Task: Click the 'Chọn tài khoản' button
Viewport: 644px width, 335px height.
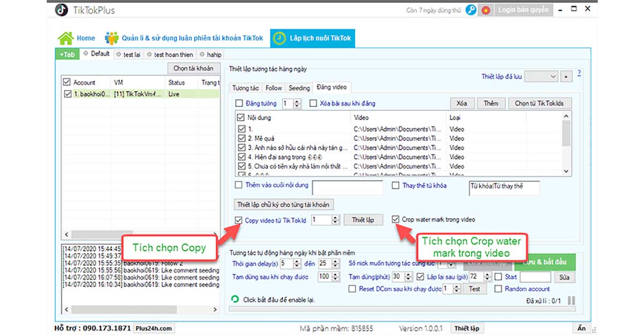Action: coord(193,68)
